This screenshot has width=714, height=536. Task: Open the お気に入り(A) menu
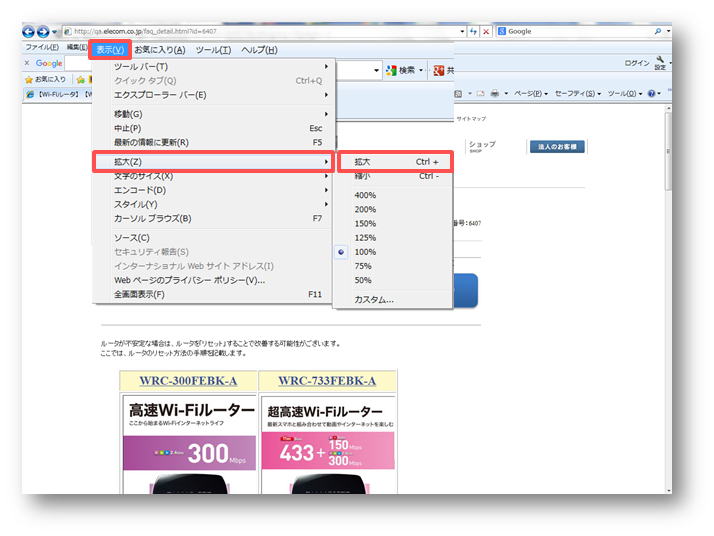tap(160, 50)
